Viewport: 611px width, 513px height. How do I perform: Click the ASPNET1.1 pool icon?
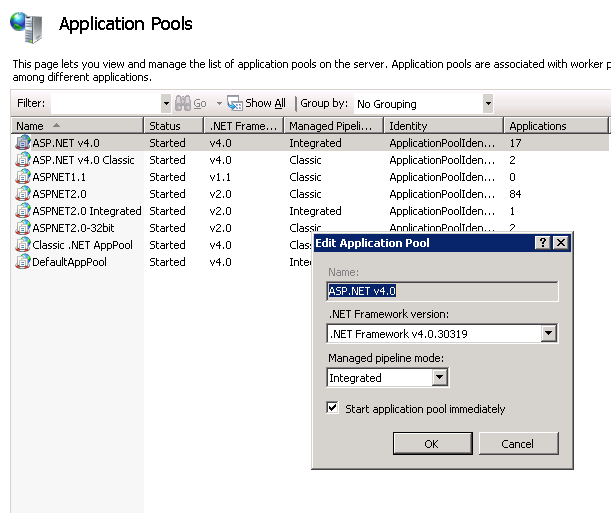pyautogui.click(x=23, y=177)
